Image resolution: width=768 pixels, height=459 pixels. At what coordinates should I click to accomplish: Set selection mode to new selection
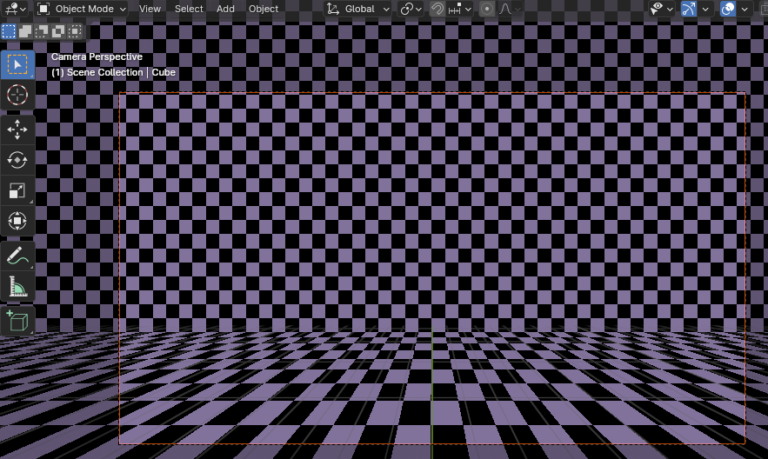point(9,31)
